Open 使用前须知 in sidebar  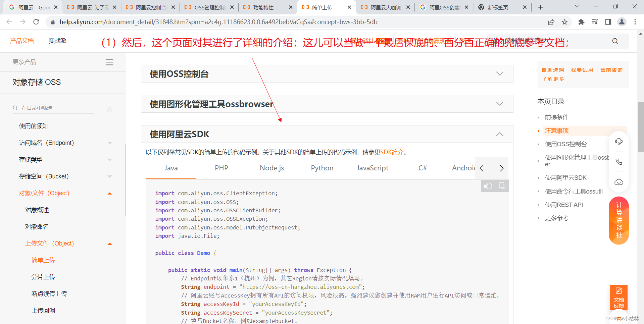click(x=34, y=126)
